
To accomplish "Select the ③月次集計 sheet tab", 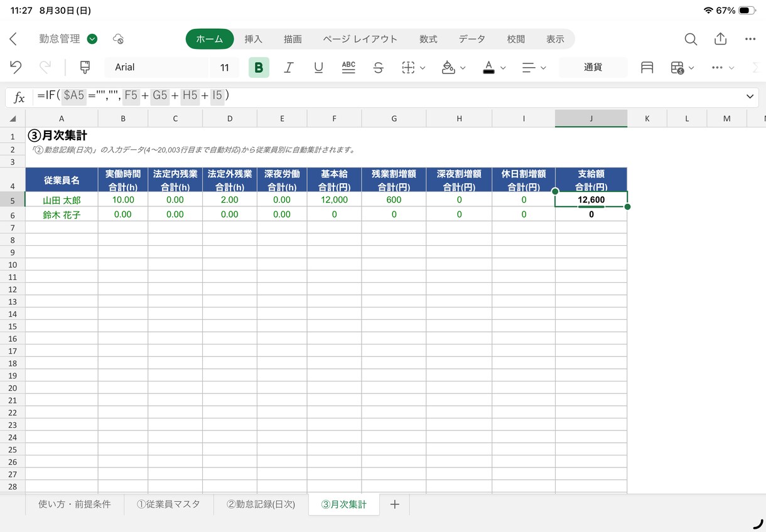I will coord(343,504).
